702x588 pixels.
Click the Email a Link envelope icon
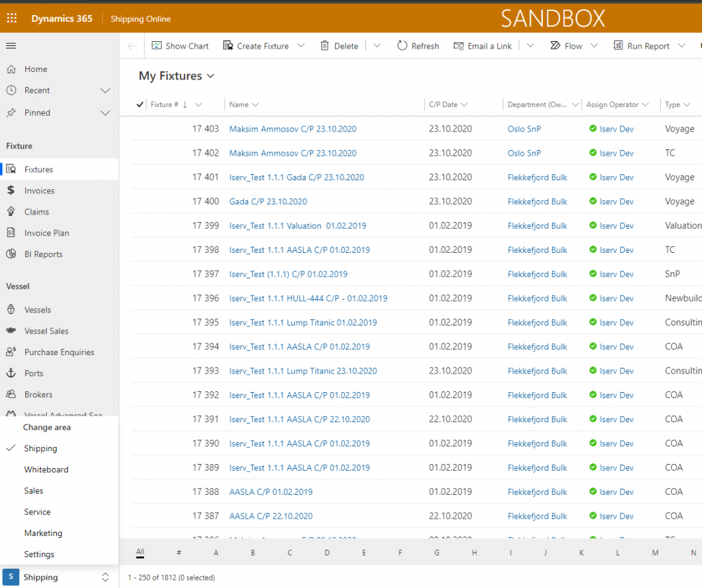tap(459, 46)
